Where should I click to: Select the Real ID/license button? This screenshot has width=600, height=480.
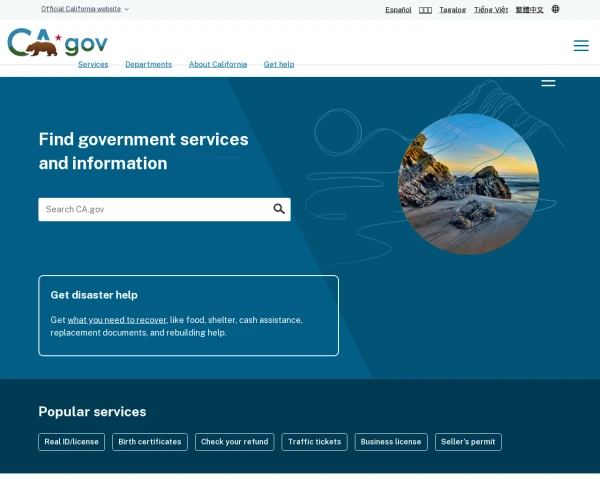[72, 442]
